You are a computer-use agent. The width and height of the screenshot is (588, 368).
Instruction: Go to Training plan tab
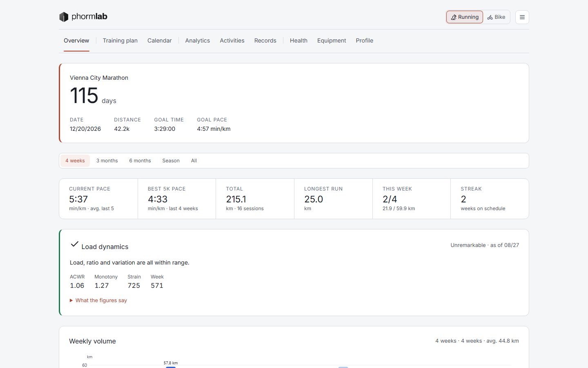[120, 40]
